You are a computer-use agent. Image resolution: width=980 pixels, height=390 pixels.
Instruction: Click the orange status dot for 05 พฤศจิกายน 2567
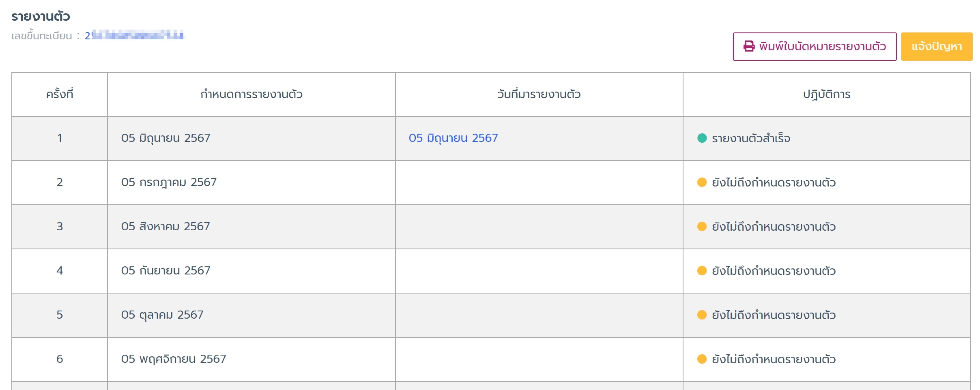tap(702, 359)
